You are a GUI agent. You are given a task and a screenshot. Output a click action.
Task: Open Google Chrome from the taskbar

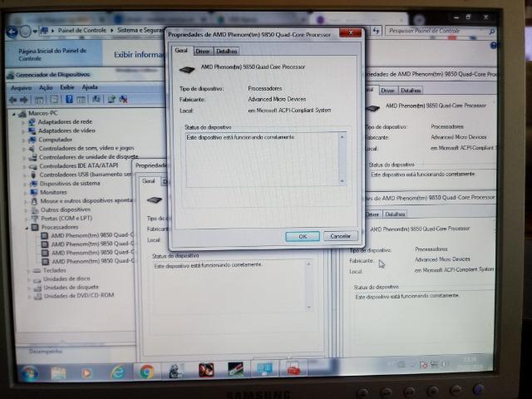(x=146, y=372)
